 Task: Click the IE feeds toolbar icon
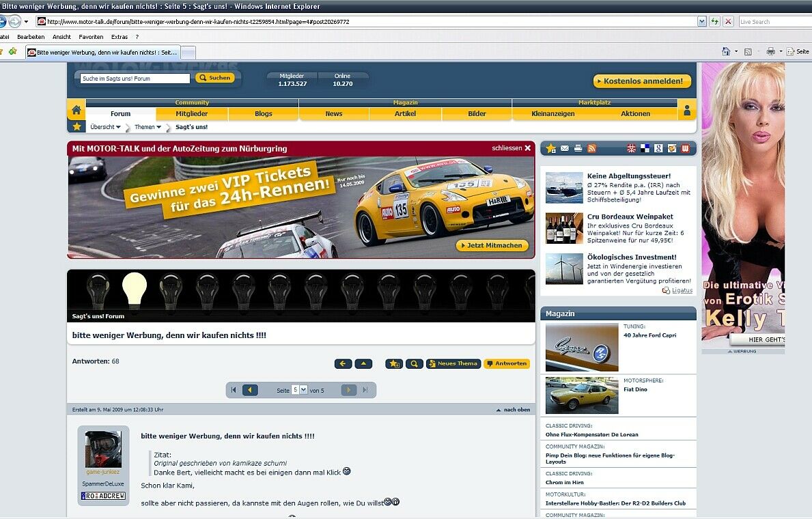pos(748,51)
